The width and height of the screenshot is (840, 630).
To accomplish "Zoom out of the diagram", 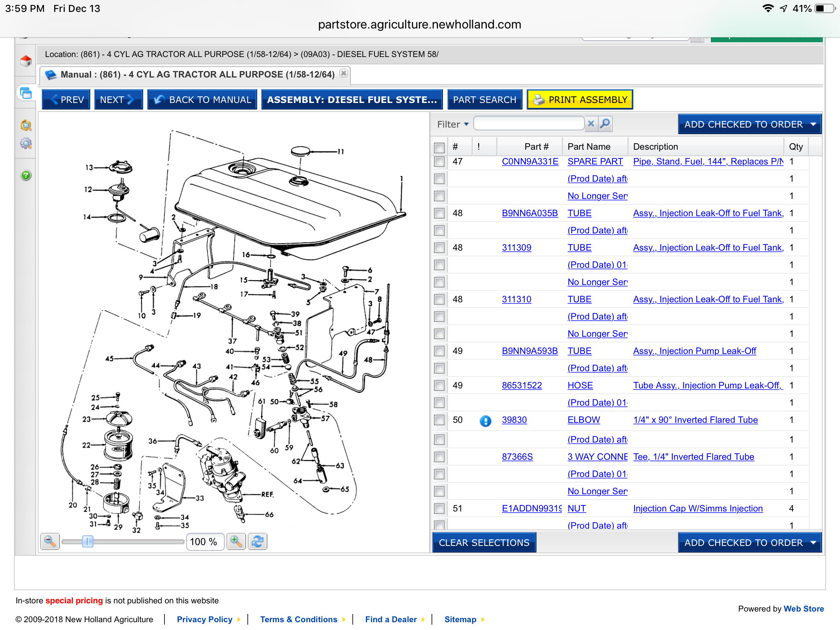I will click(x=50, y=541).
